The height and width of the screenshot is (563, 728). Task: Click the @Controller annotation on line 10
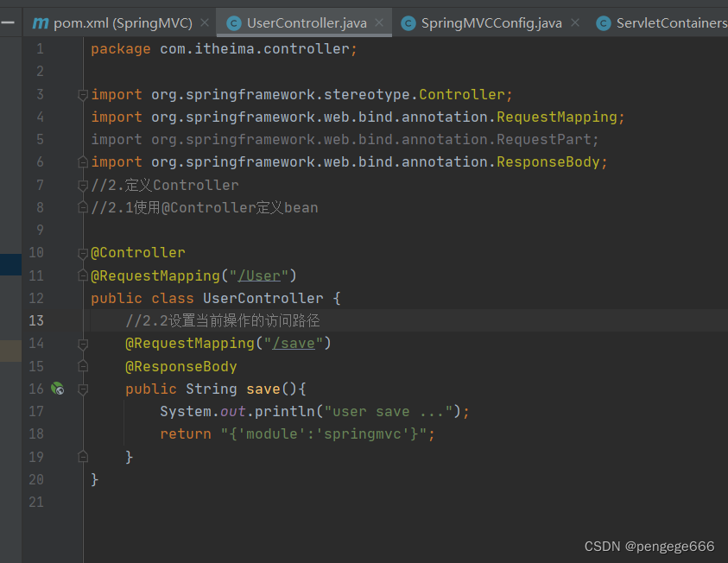pos(138,252)
